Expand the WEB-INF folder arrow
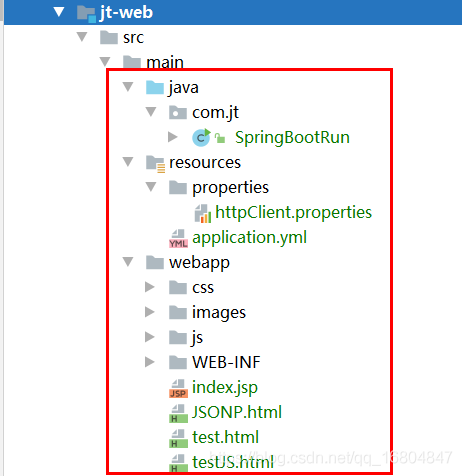The width and height of the screenshot is (462, 476). (x=150, y=362)
